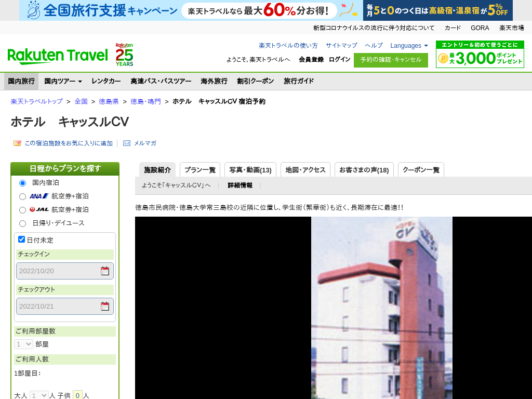Click この宿泊施設をお気に入りに追加 link
532x399 pixels.
coord(69,143)
